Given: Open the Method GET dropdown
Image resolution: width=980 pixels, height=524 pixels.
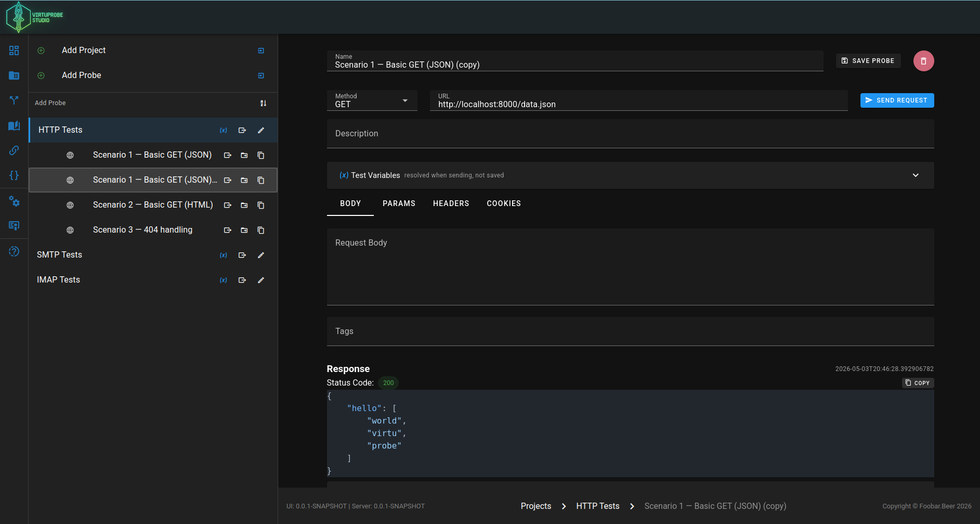Looking at the screenshot, I should tap(372, 100).
